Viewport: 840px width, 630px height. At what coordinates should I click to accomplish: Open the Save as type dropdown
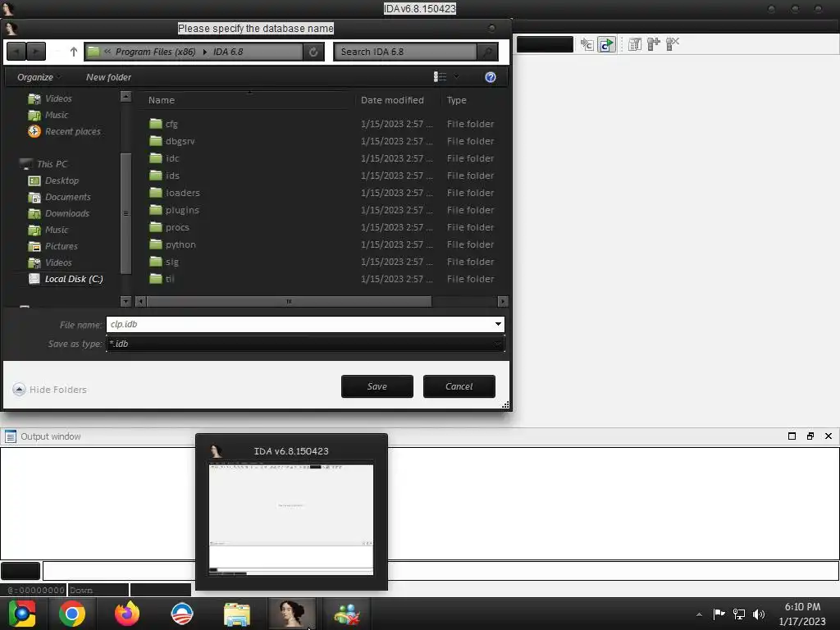305,344
